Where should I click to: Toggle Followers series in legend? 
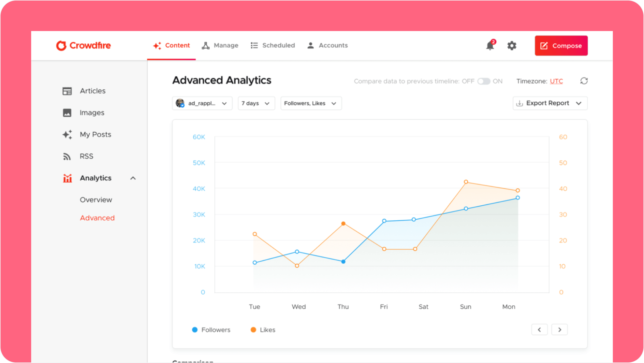click(211, 330)
